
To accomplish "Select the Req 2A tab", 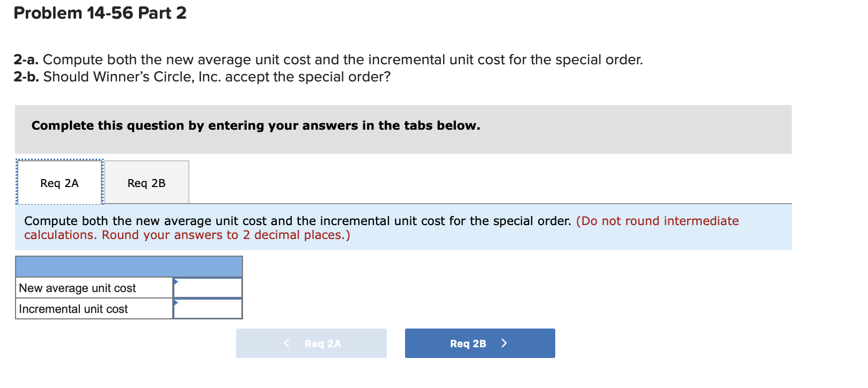I will pos(59,183).
